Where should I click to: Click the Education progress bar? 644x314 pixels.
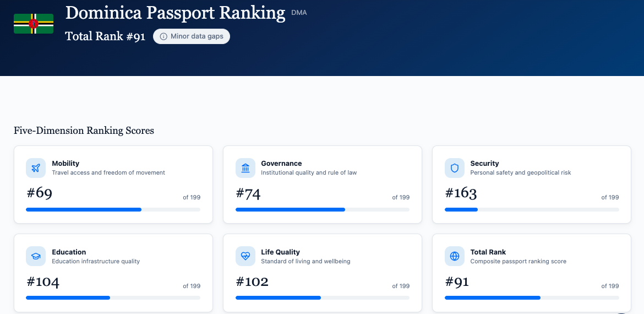click(x=113, y=297)
